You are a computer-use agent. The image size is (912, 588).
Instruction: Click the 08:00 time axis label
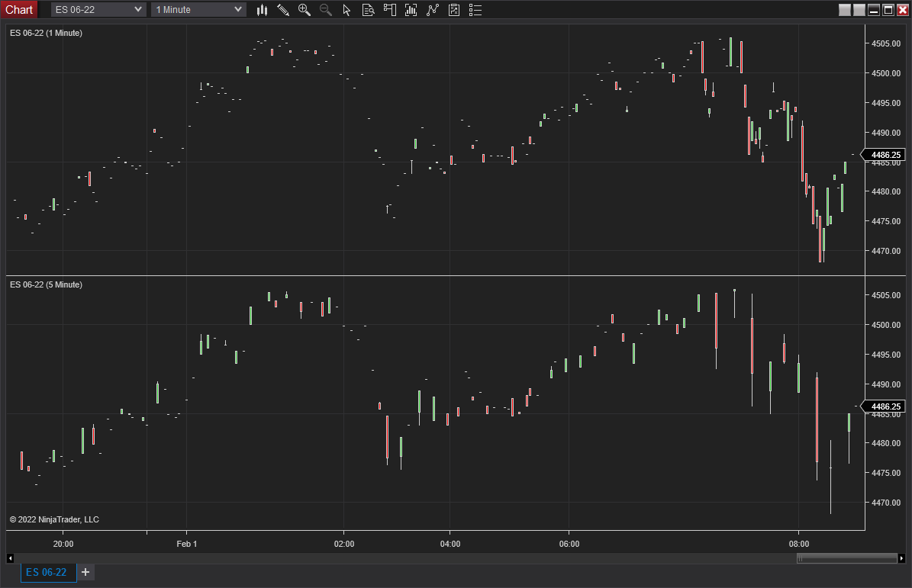coord(798,544)
